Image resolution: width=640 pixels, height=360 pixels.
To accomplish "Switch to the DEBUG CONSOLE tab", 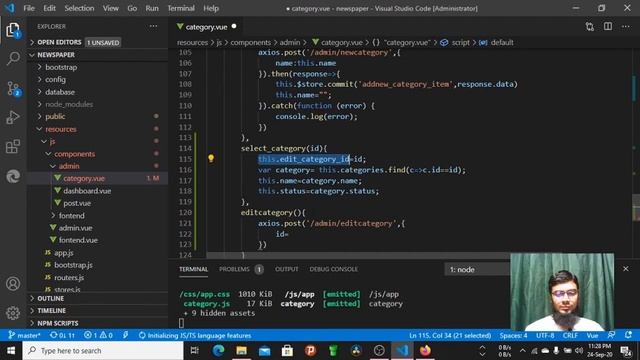I will tap(333, 269).
